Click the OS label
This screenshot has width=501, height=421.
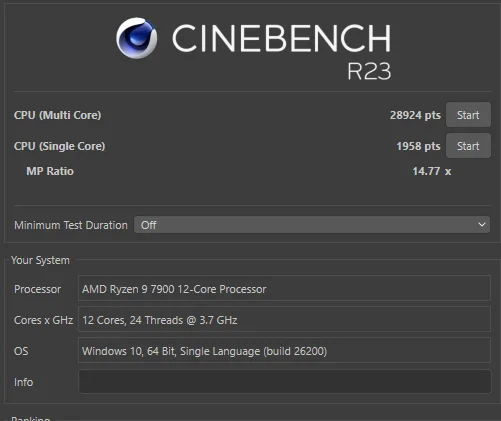[x=21, y=351]
